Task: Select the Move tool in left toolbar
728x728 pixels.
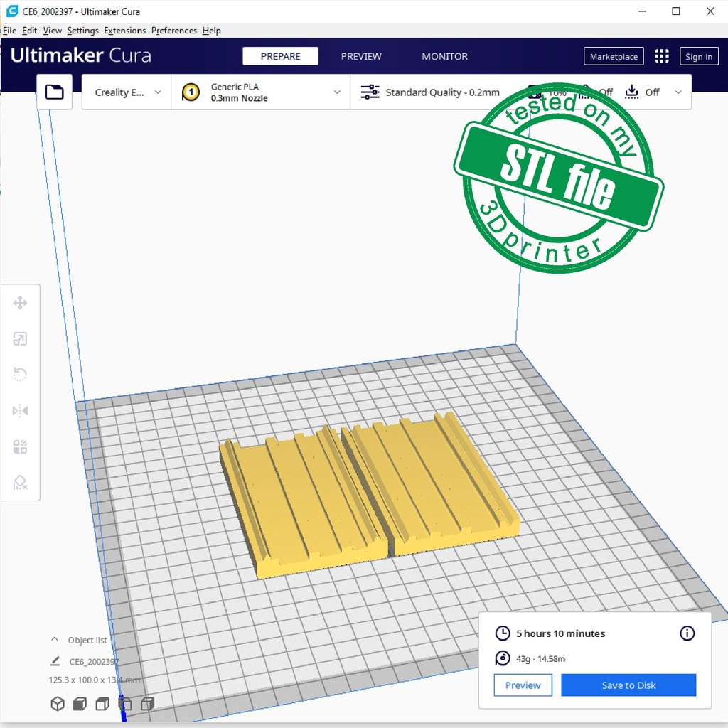Action: coord(20,304)
